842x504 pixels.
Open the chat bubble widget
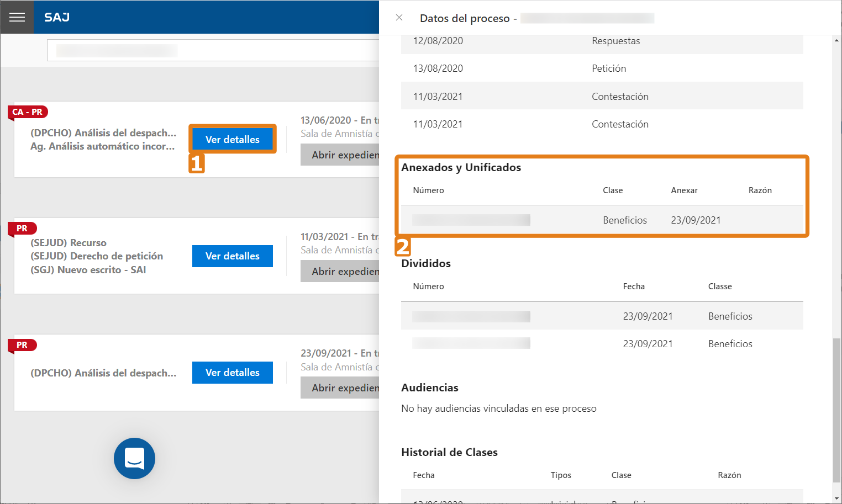pos(134,458)
